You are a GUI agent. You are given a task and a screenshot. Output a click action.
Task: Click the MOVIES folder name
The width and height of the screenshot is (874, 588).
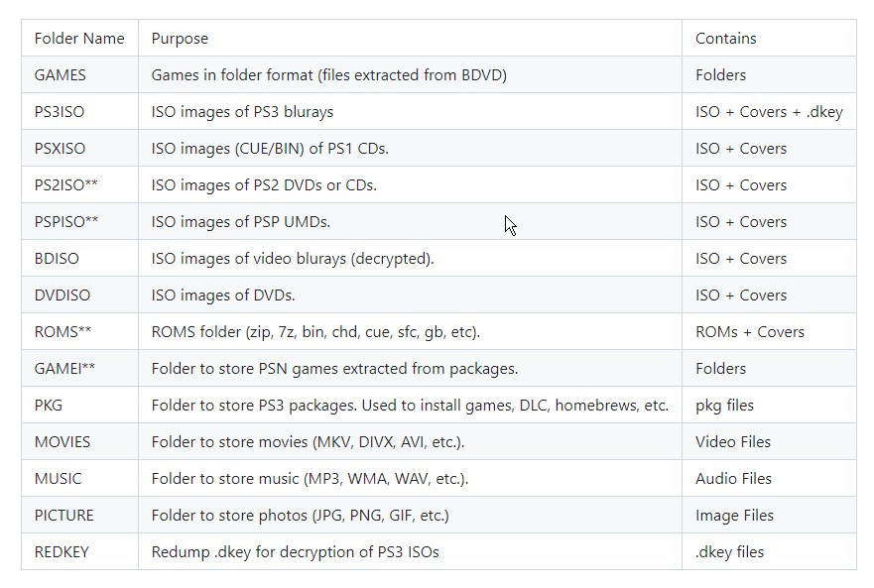pyautogui.click(x=62, y=442)
